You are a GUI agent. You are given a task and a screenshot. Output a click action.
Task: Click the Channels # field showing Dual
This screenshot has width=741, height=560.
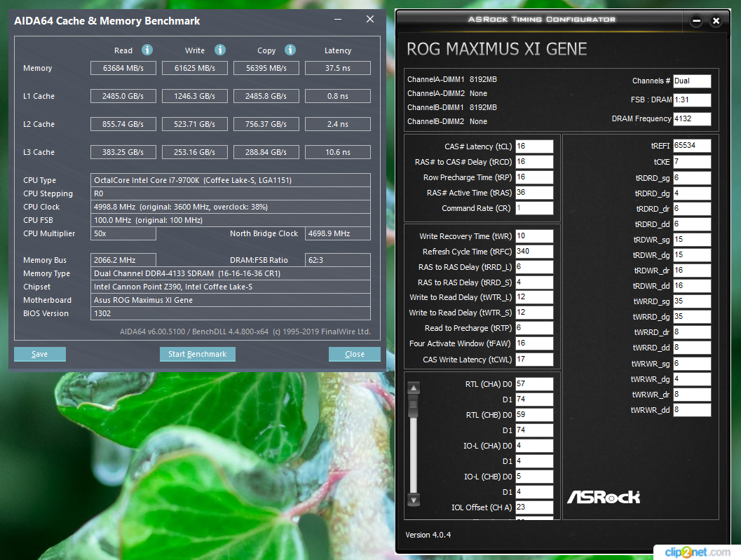coord(692,81)
